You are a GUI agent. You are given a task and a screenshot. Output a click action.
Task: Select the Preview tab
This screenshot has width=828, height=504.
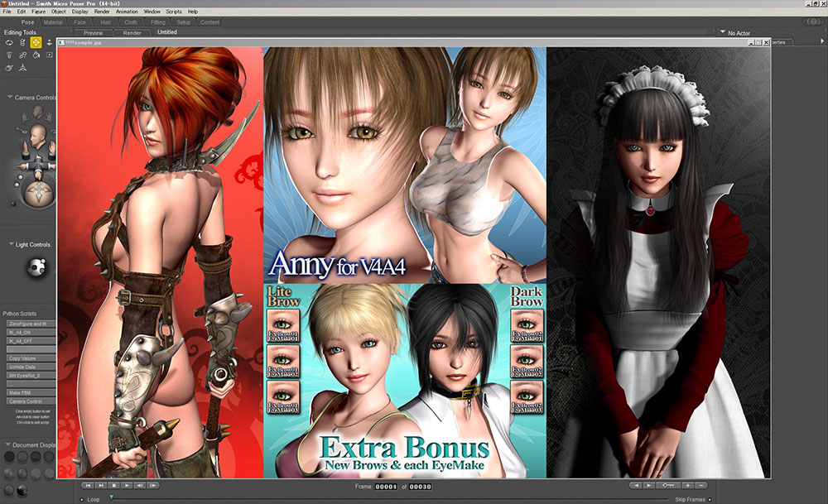coord(93,33)
